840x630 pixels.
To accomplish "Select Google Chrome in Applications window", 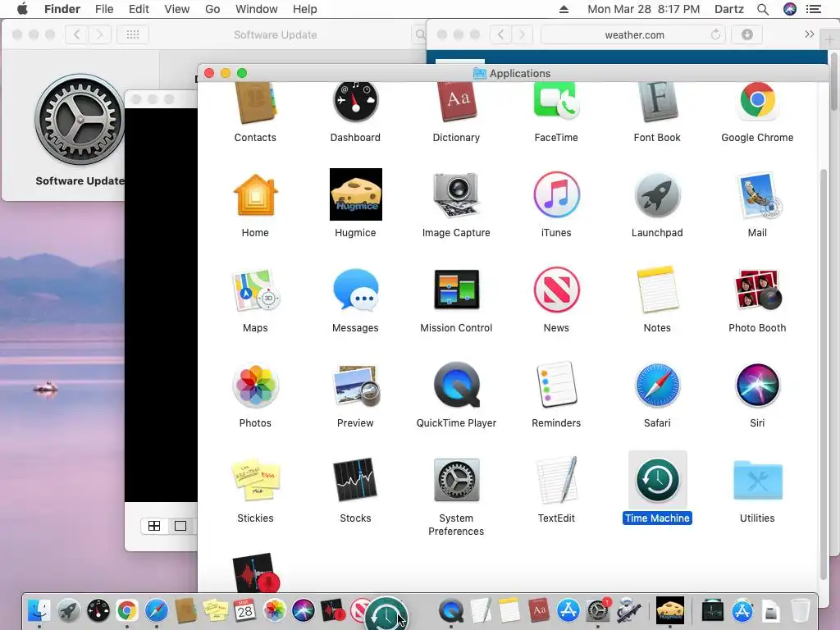I will pyautogui.click(x=757, y=101).
